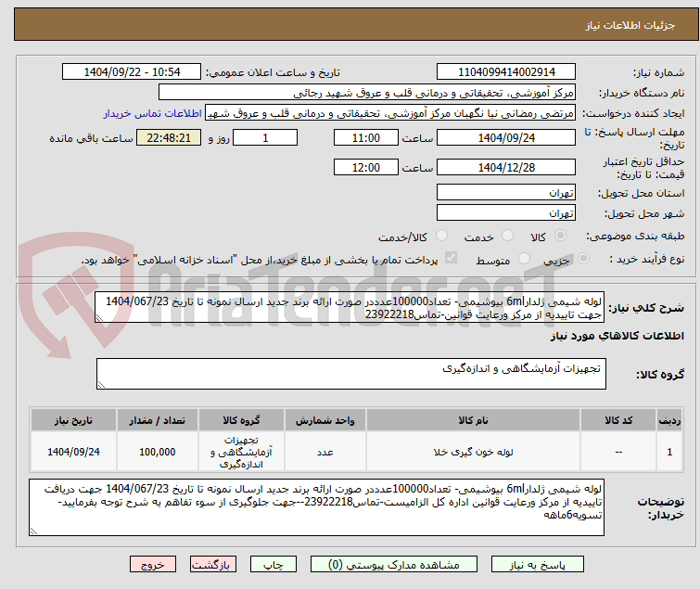Click the 'بازگشت' back button
The height and width of the screenshot is (589, 700).
click(x=213, y=565)
